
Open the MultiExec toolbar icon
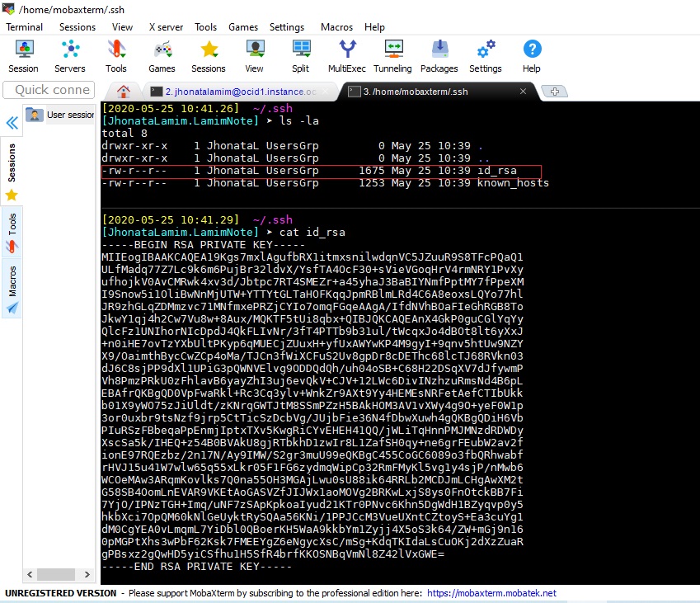pos(347,57)
